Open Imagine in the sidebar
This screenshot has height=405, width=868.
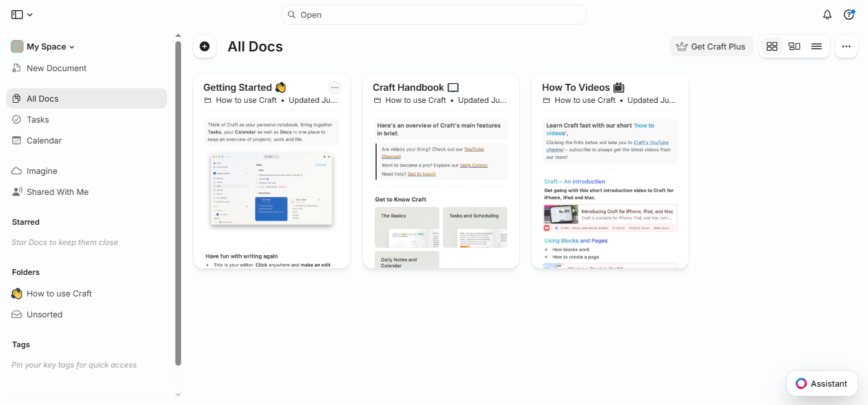[x=87, y=171]
